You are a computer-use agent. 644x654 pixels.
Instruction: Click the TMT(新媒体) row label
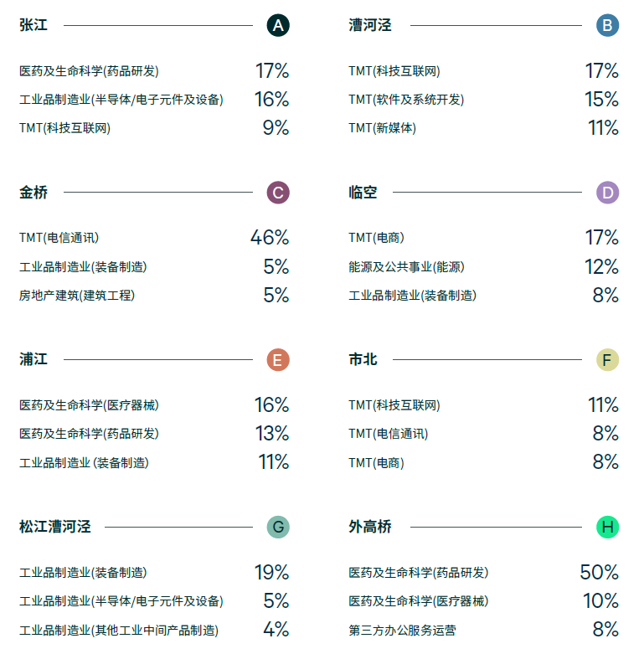tap(382, 128)
